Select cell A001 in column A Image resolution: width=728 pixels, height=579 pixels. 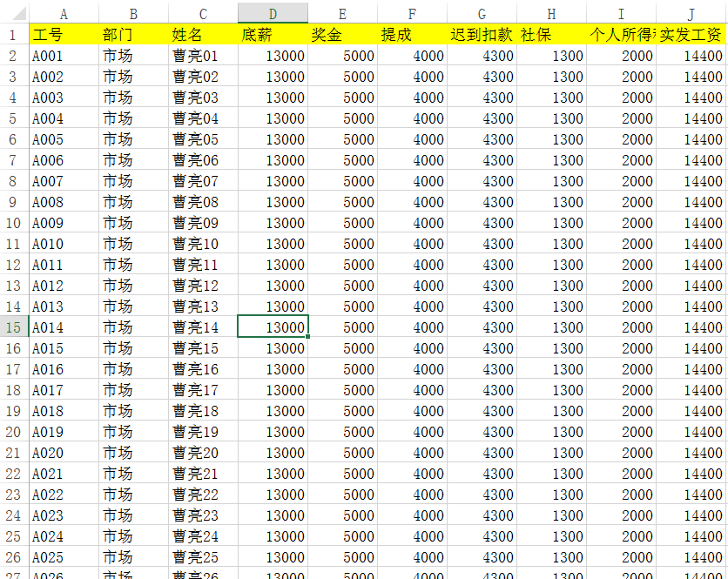(x=64, y=56)
